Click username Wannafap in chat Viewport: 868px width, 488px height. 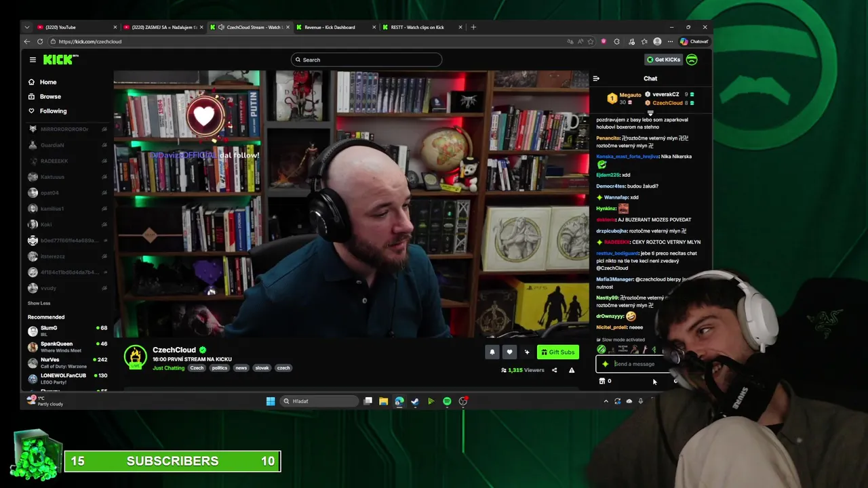point(616,197)
